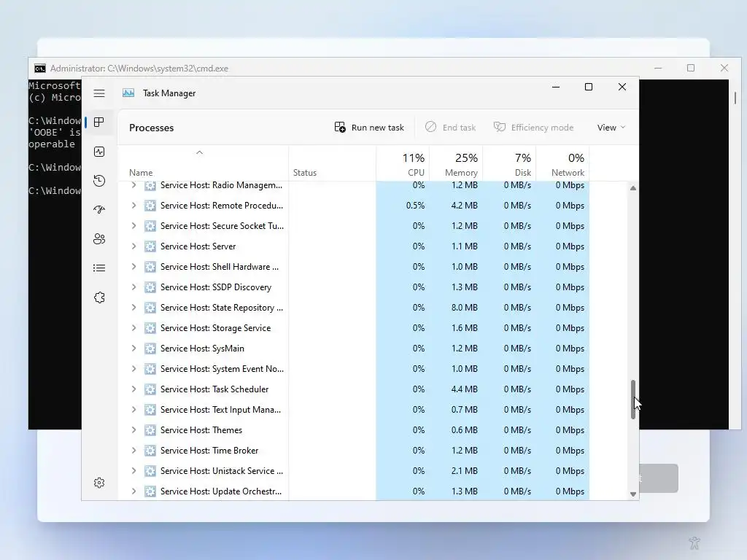
Task: Open Task Manager settings gear icon
Action: tap(99, 483)
